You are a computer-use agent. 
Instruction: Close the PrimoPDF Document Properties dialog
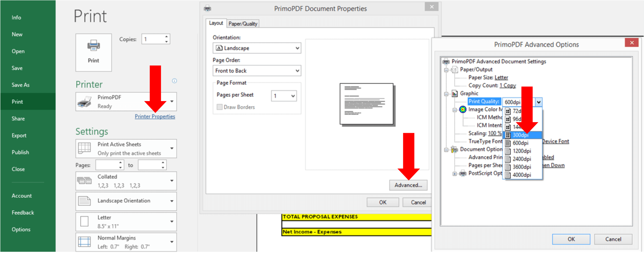(432, 7)
